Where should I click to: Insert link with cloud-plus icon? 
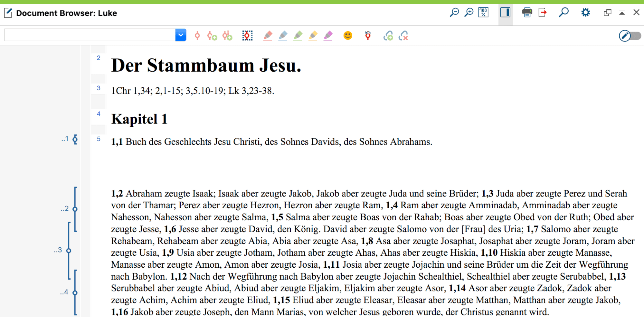[x=388, y=35]
